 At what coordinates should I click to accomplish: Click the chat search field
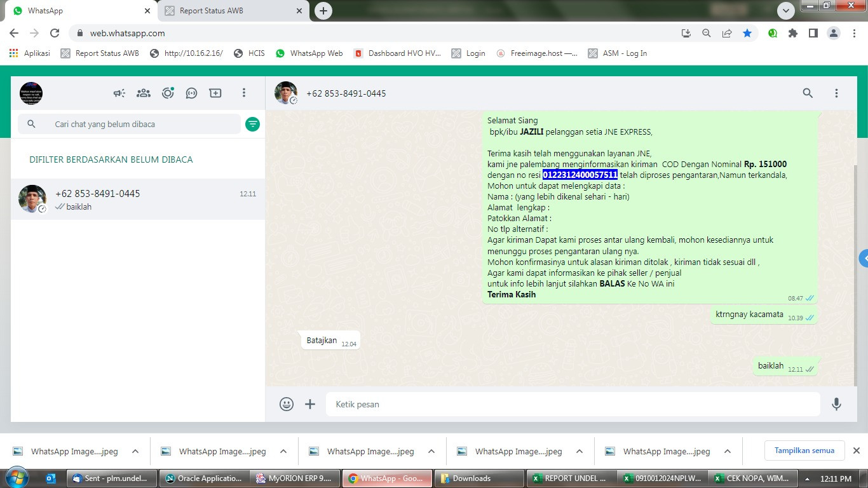coord(129,124)
